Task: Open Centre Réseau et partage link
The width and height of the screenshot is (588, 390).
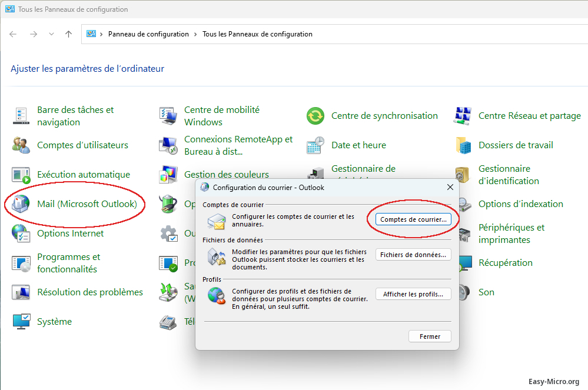Action: pyautogui.click(x=530, y=116)
